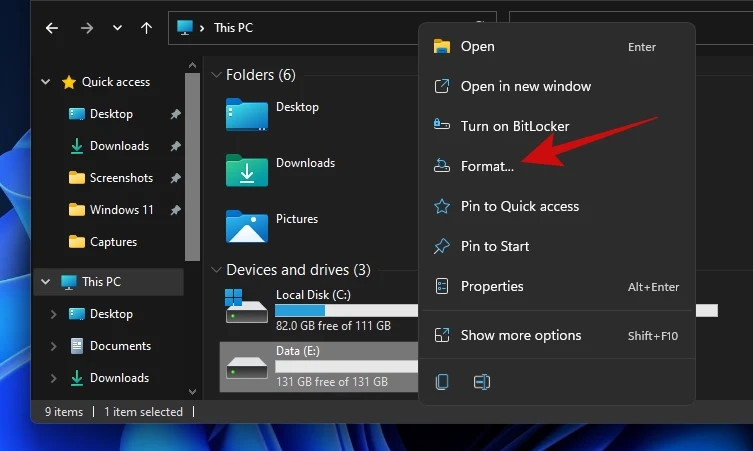Click the Rename icon in context menu
753x451 pixels.
pos(482,382)
